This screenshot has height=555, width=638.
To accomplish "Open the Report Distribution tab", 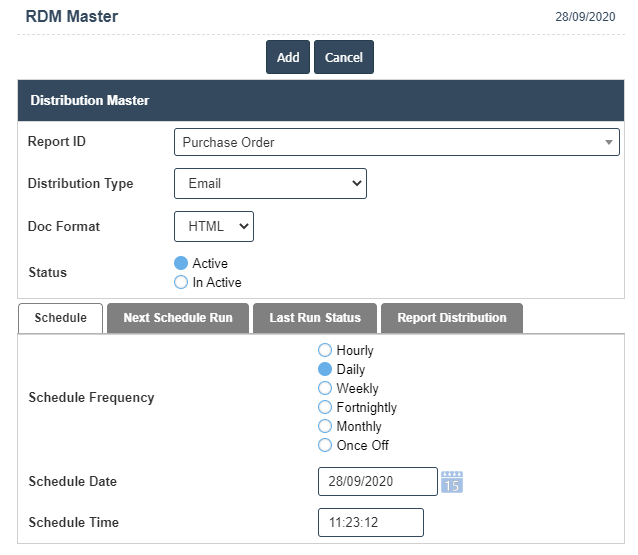I will tap(452, 318).
